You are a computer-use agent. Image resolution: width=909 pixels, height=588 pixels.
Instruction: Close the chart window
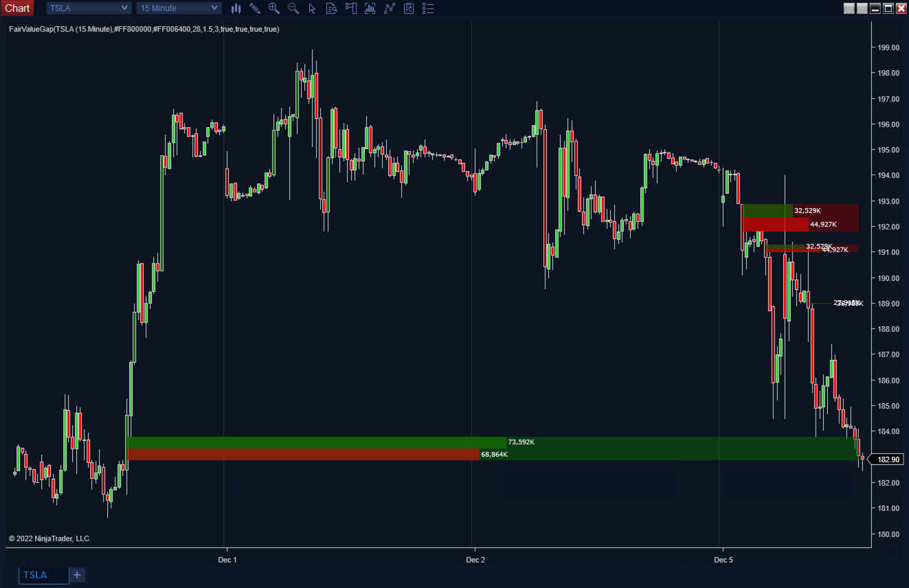[901, 8]
